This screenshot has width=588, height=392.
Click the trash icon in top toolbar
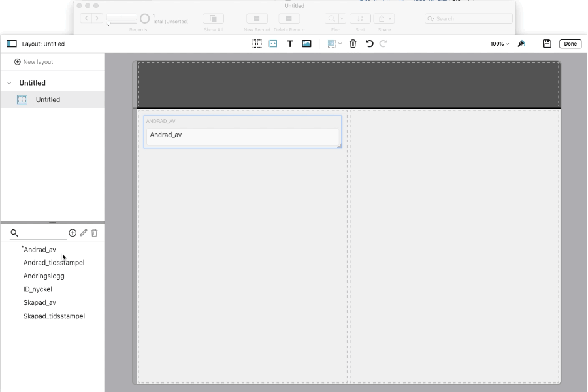click(x=353, y=44)
